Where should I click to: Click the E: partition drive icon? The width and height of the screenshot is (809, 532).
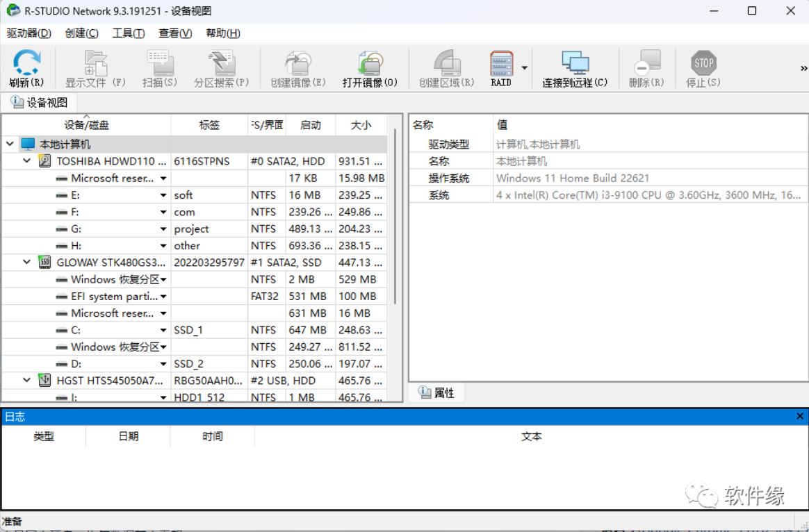click(61, 195)
